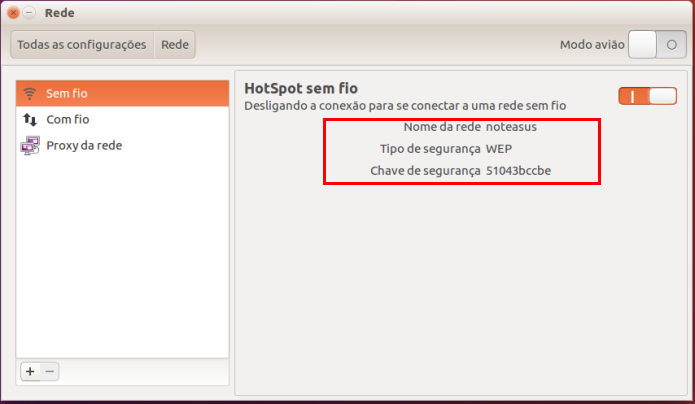The height and width of the screenshot is (404, 695).
Task: Turn off the HotSpot sem fio switch
Action: [648, 96]
